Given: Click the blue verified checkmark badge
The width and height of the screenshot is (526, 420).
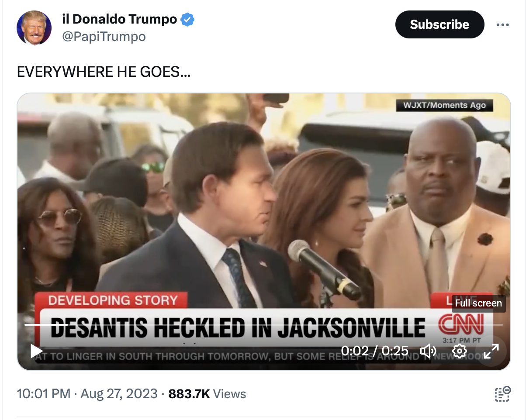Looking at the screenshot, I should (x=188, y=20).
